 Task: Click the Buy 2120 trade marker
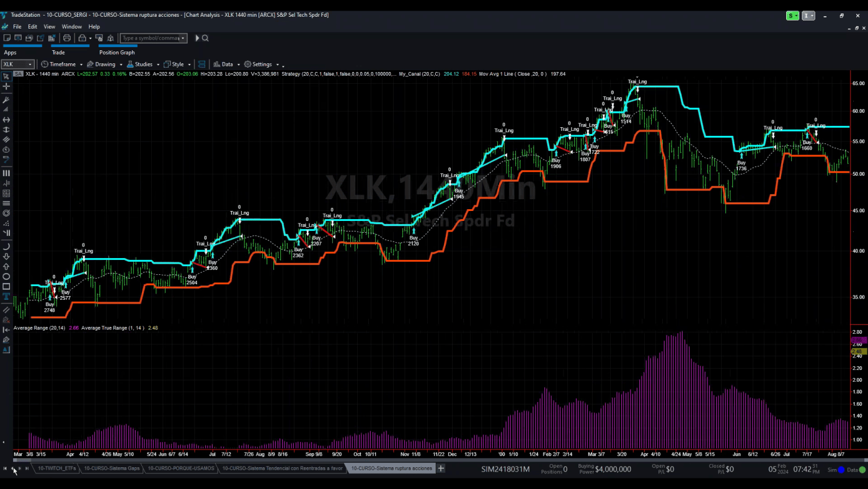tap(414, 241)
